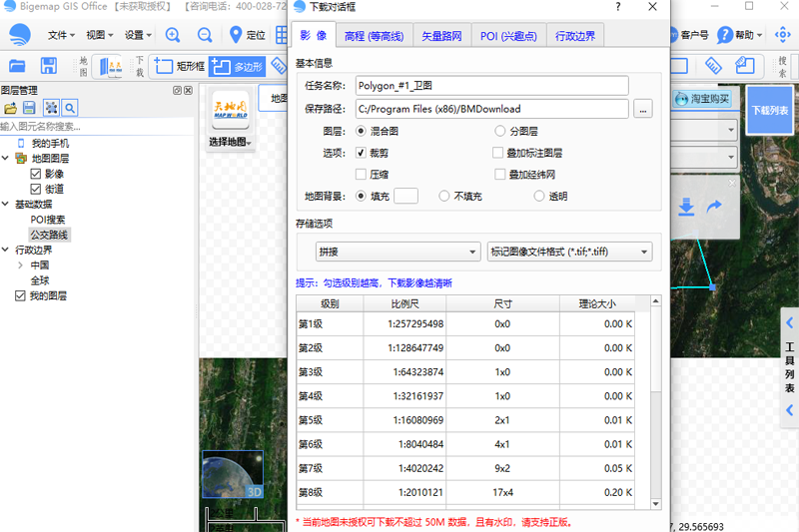Click the 下载列表 button
The height and width of the screenshot is (532, 799).
769,110
